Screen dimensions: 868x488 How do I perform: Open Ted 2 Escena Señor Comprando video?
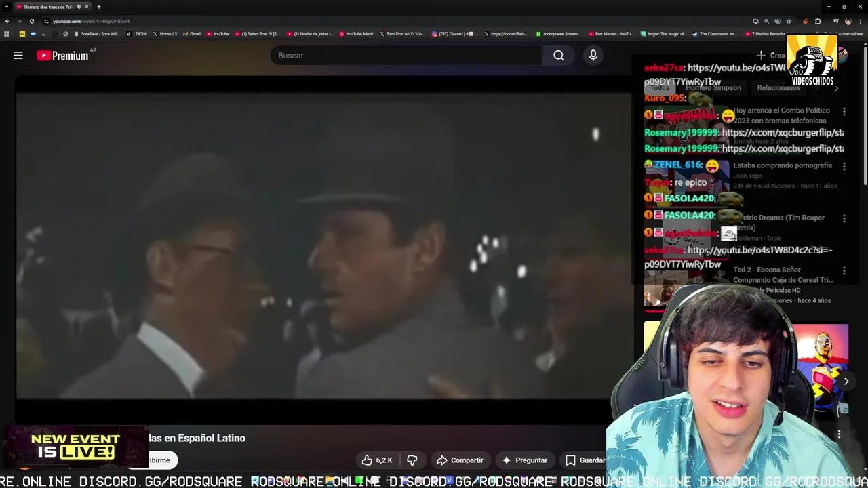(783, 274)
